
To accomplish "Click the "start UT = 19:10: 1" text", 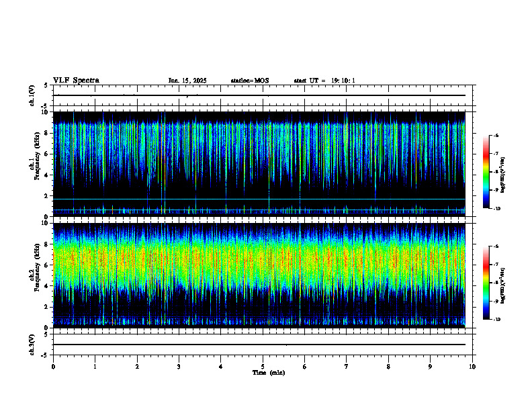I will pyautogui.click(x=324, y=81).
